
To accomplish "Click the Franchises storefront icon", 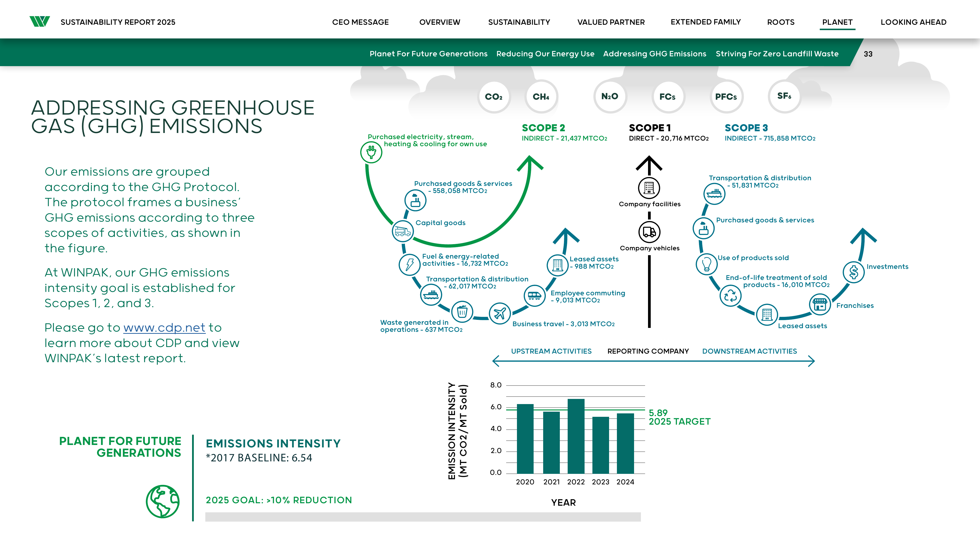I will [820, 305].
